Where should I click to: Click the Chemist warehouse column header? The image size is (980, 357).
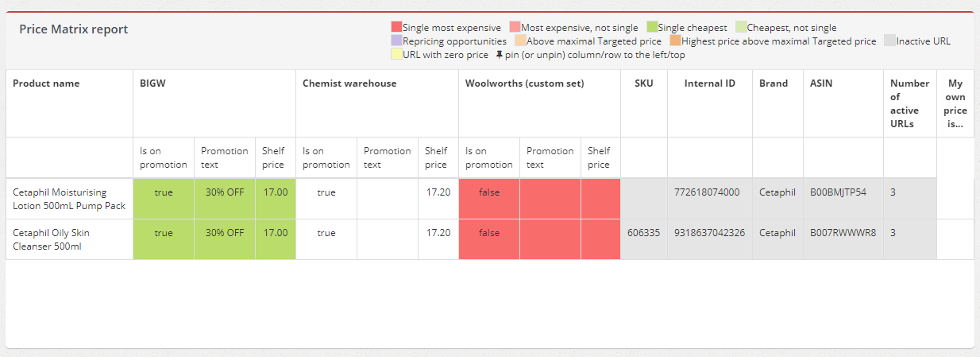(x=349, y=83)
